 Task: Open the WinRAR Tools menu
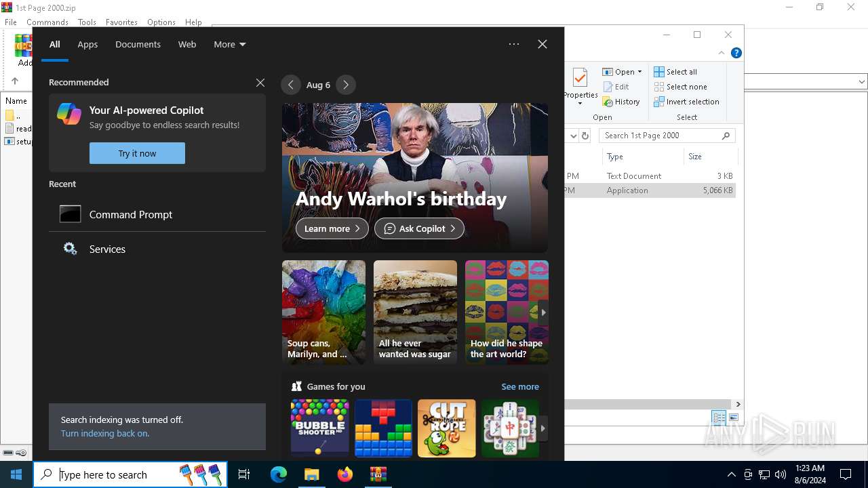[87, 22]
